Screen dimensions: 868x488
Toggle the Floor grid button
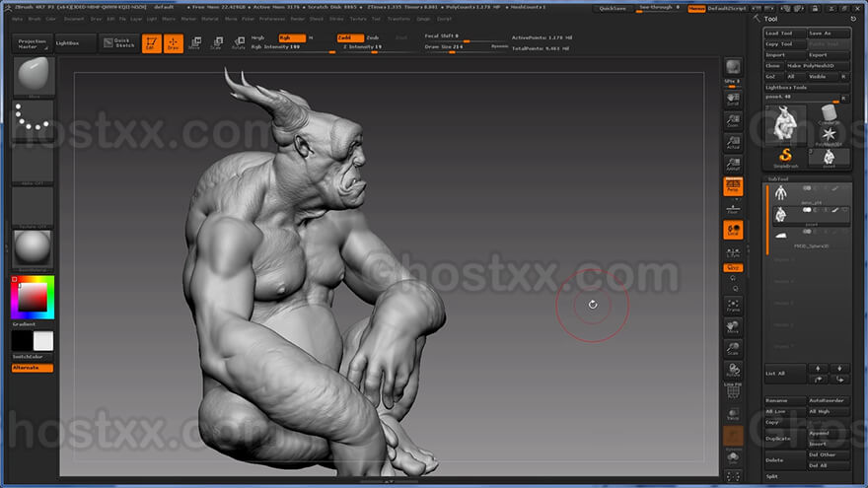733,209
